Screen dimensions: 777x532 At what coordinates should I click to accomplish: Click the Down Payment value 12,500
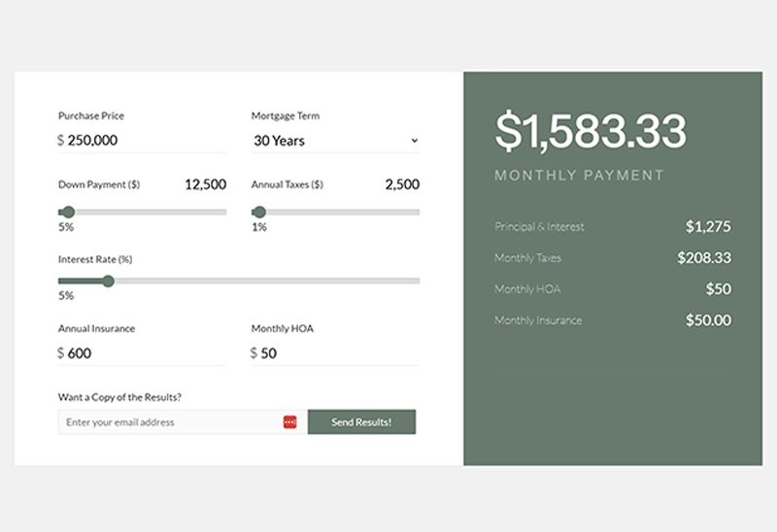205,184
